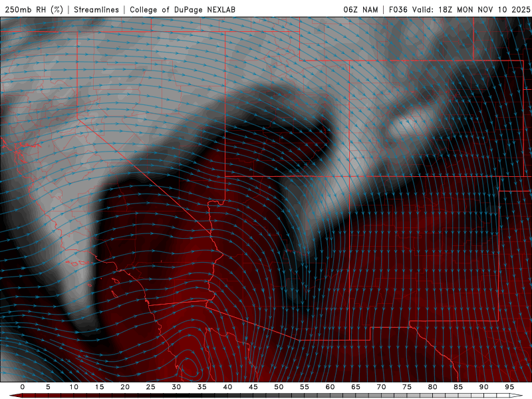
Task: Click the '75' value on the color scale
Action: tap(407, 387)
